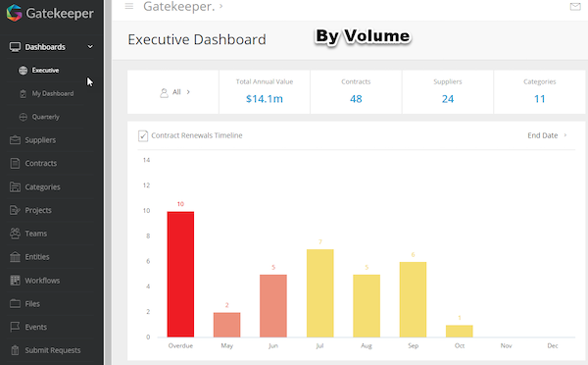Image resolution: width=588 pixels, height=365 pixels.
Task: Click the Projects edit icon
Action: click(15, 210)
